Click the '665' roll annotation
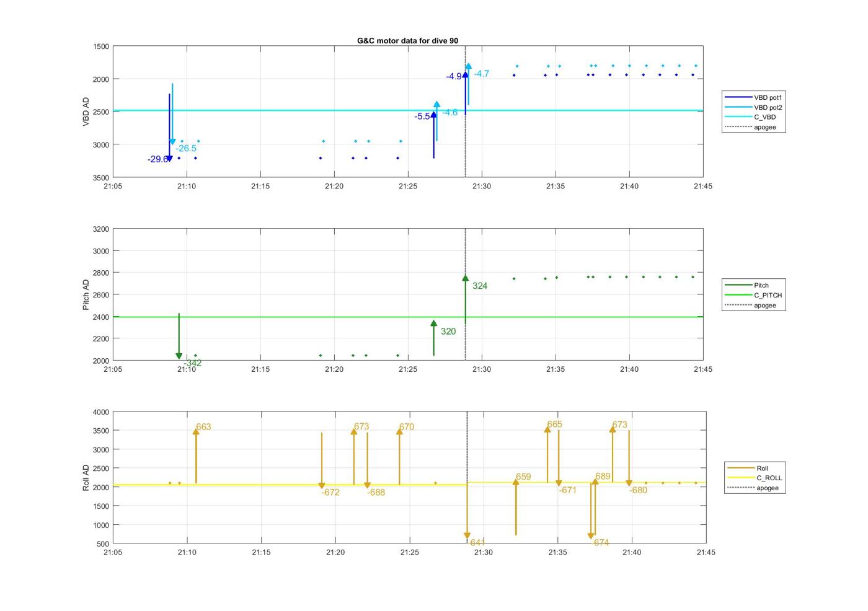Image resolution: width=868 pixels, height=611 pixels. (x=555, y=424)
